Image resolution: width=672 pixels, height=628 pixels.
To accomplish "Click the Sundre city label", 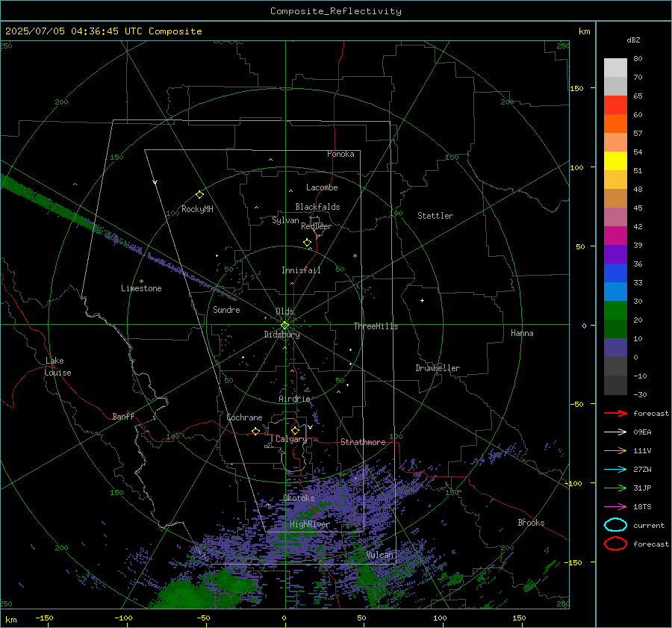I will pos(226,309).
